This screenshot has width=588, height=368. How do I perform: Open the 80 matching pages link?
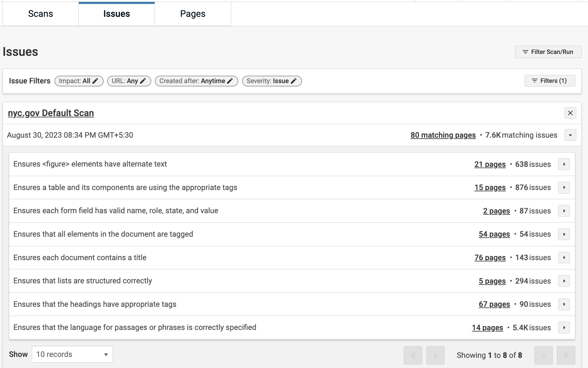[443, 135]
